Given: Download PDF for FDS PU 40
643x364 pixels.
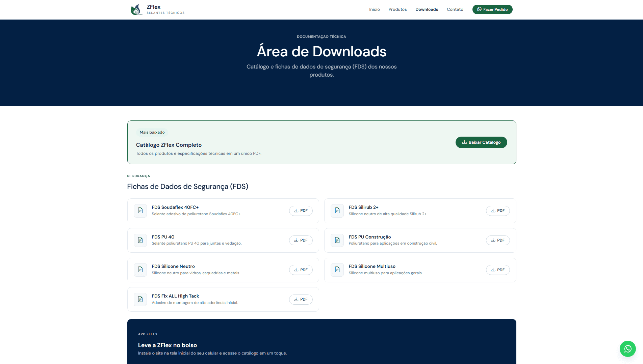Looking at the screenshot, I should coord(301,240).
